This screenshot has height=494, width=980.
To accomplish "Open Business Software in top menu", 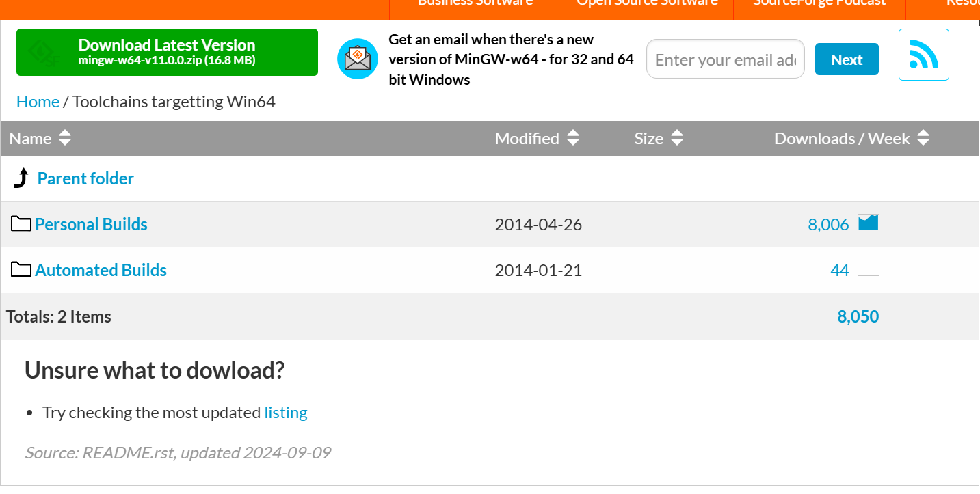I will coord(475,3).
